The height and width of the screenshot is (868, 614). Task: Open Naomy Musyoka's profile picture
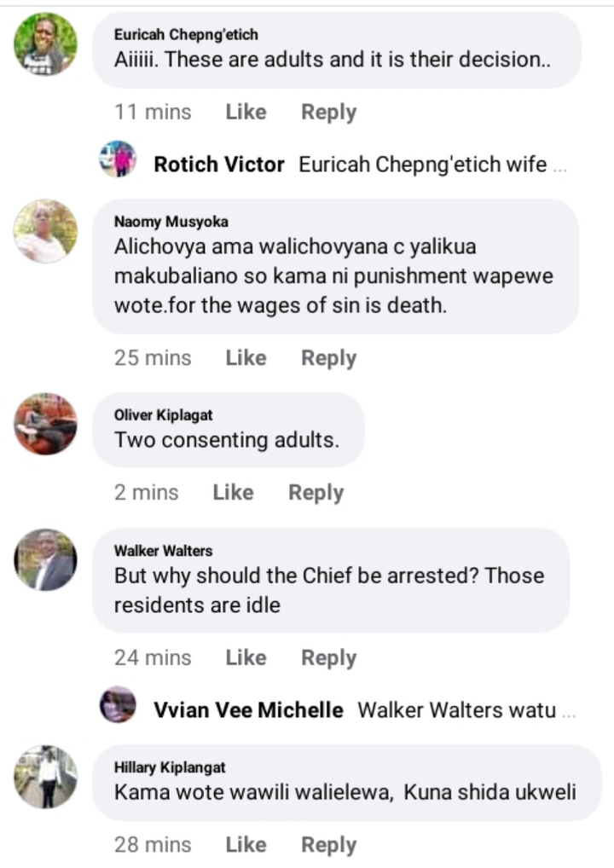coord(45,231)
